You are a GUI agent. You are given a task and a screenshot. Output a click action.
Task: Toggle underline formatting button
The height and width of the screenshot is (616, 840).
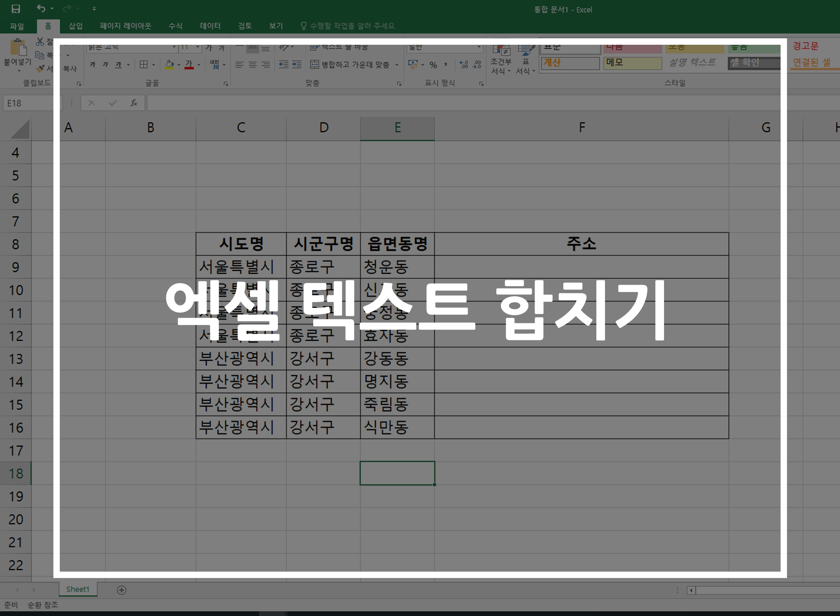click(118, 65)
